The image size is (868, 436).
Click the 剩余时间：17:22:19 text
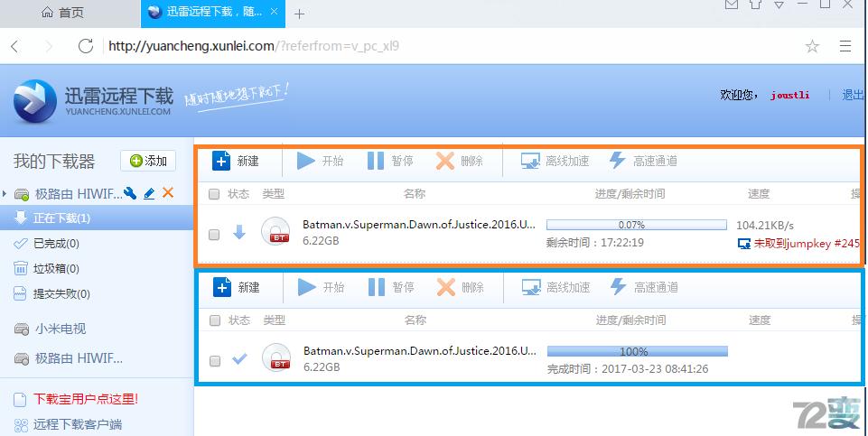coord(595,242)
